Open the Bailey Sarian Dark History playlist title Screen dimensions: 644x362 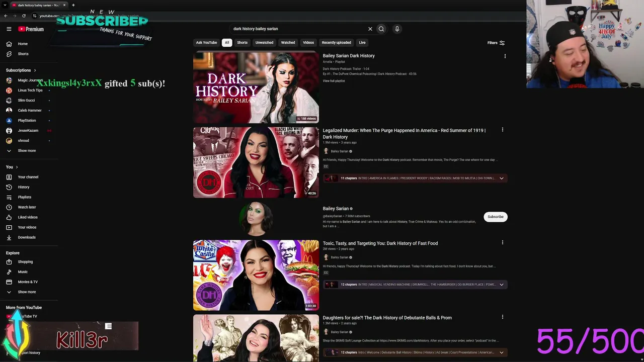click(x=349, y=56)
